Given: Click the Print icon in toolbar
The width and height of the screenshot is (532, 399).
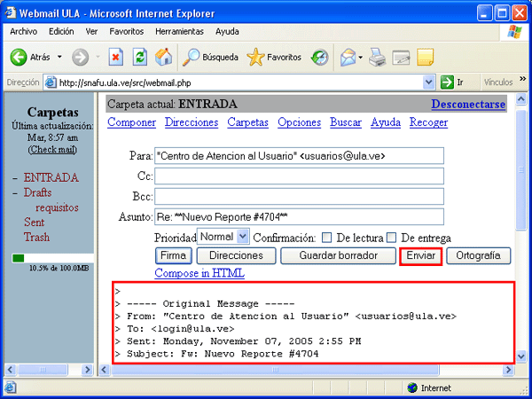Looking at the screenshot, I should [377, 58].
